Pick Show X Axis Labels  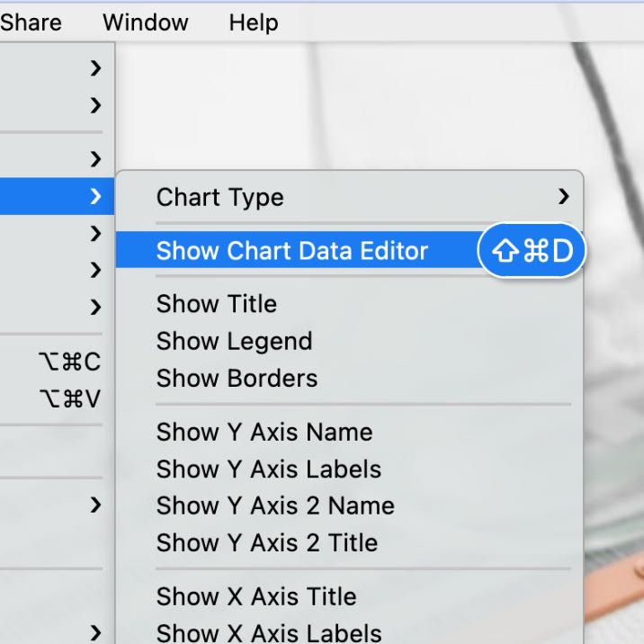click(269, 632)
